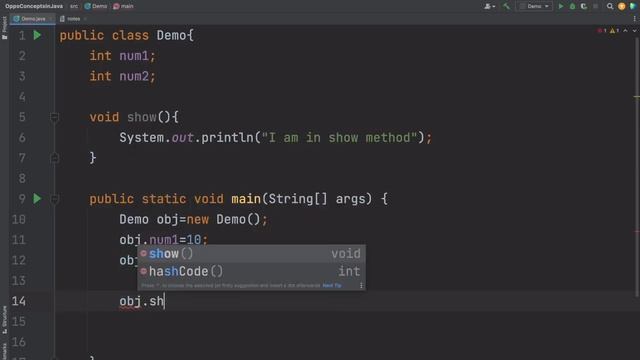
Task: Click the src breadcrumb
Action: click(73, 6)
